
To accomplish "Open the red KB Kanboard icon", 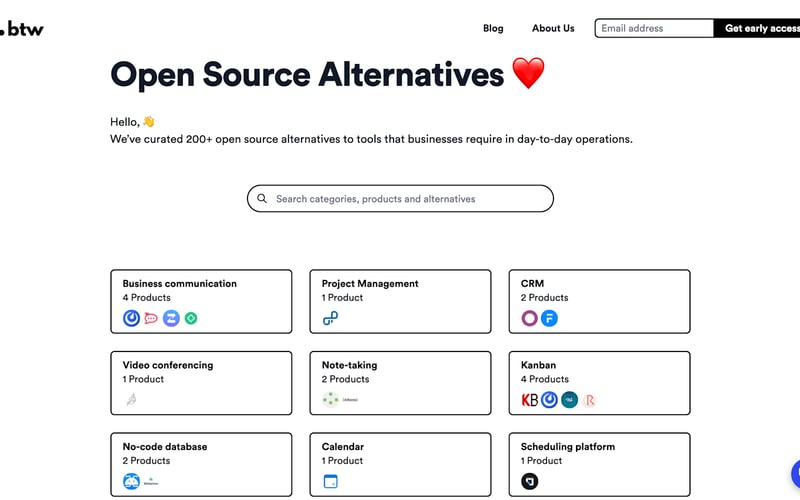I will (x=529, y=400).
